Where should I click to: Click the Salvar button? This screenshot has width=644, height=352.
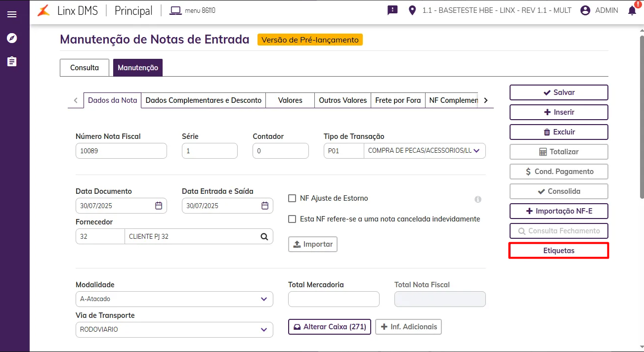click(x=558, y=92)
